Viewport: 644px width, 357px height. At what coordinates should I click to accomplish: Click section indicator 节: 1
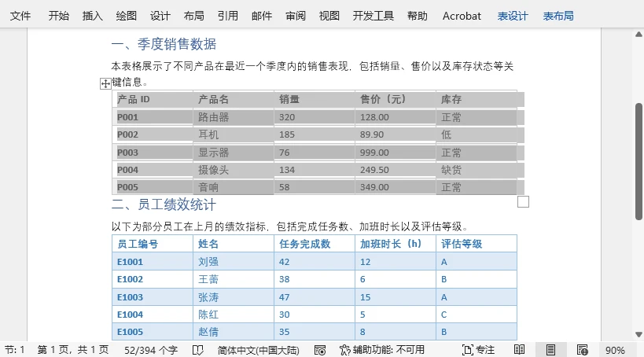15,350
